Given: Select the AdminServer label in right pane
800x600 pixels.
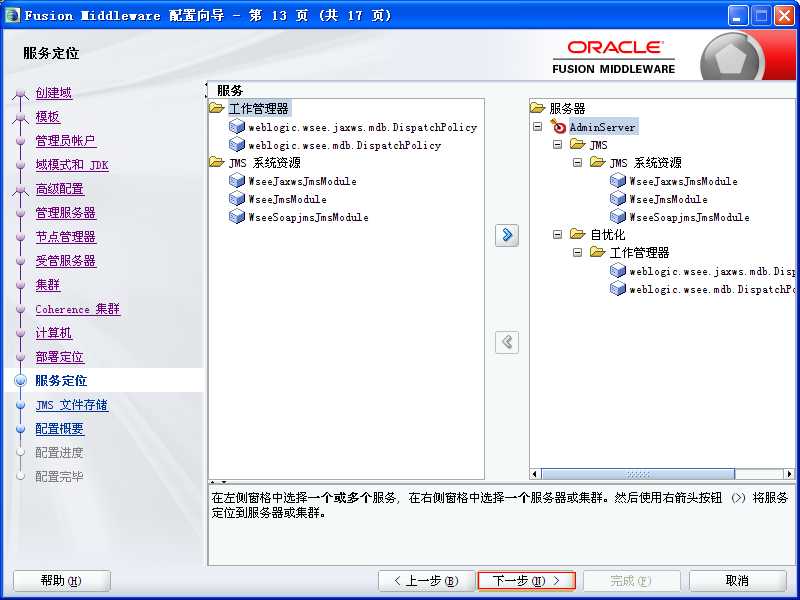Looking at the screenshot, I should (603, 127).
